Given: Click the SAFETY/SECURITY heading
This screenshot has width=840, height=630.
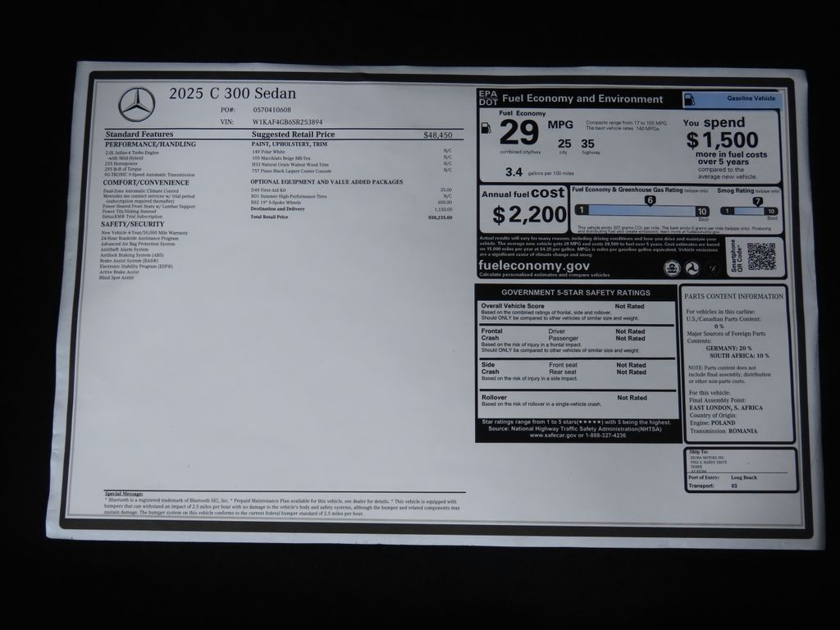Looking at the screenshot, I should (132, 225).
